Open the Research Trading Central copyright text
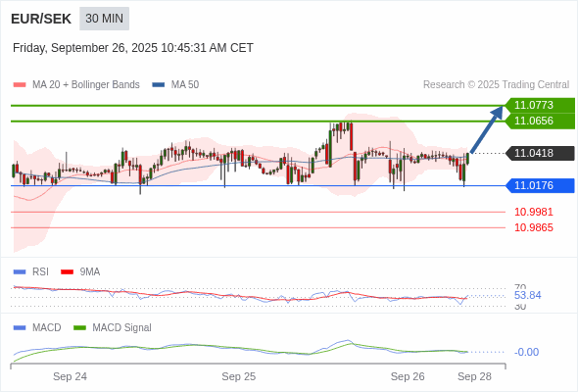The height and width of the screenshot is (392, 578). coord(496,85)
